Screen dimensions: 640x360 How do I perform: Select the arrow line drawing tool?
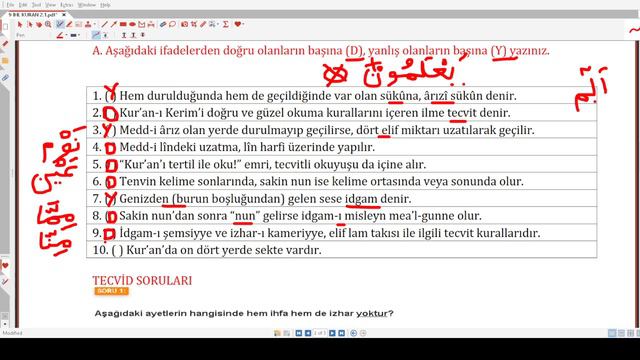tap(114, 24)
